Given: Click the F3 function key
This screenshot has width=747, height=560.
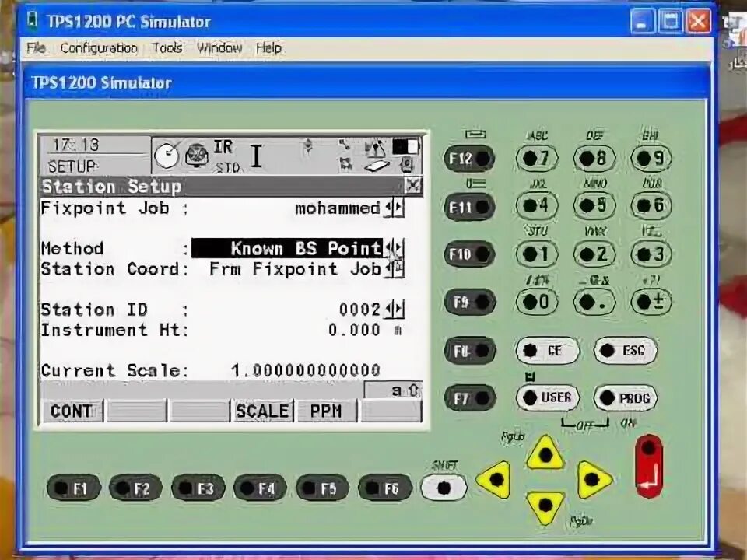Looking at the screenshot, I should (x=197, y=488).
